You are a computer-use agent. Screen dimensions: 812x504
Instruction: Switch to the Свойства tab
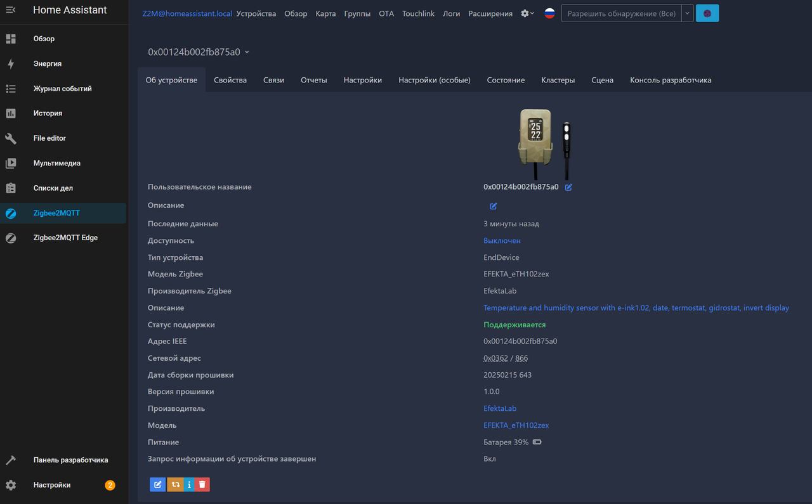click(x=230, y=80)
